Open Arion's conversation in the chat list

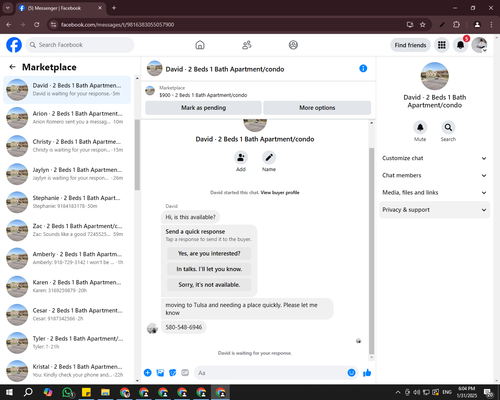pyautogui.click(x=67, y=118)
